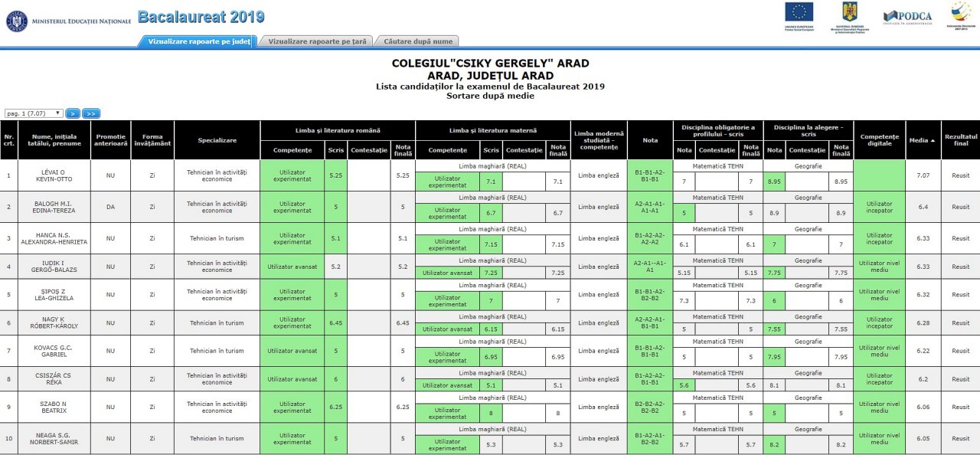
Task: Click the media value 6.33 in Hanca's row
Action: (923, 238)
